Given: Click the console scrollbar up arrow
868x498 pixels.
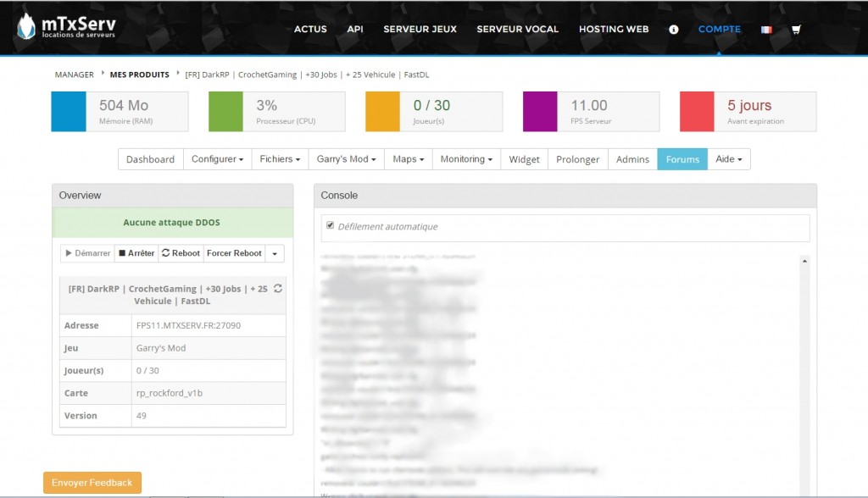Looking at the screenshot, I should pos(804,261).
